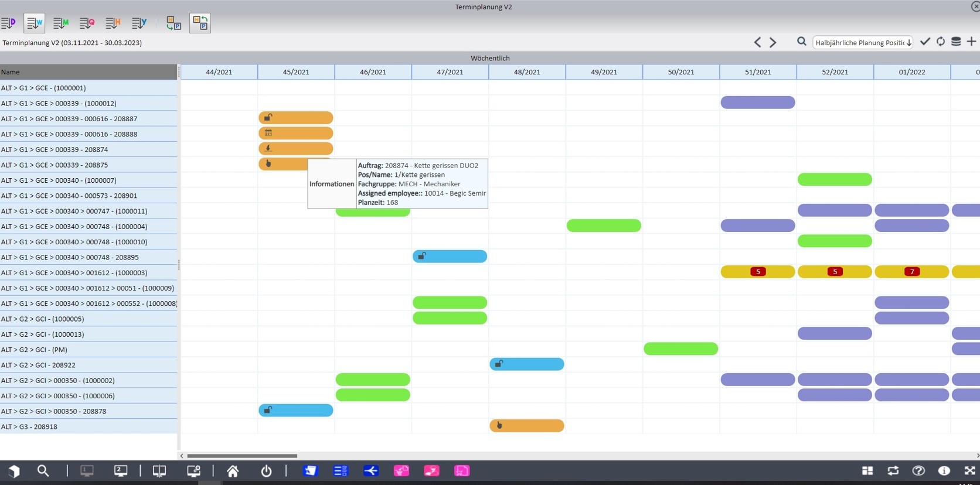Click the search icon in the bottom bar
Screen dimensions: 980x485
pyautogui.click(x=43, y=471)
